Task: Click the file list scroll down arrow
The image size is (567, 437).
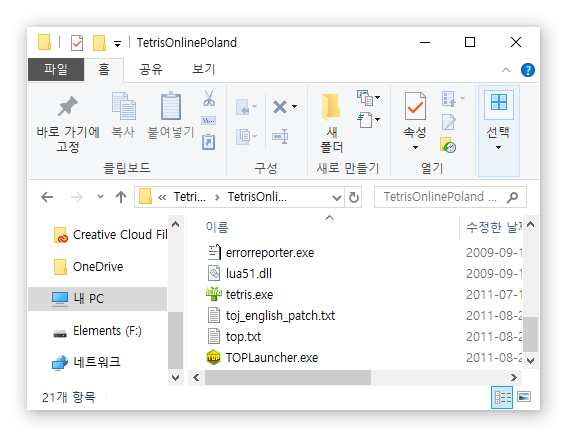Action: click(x=530, y=361)
